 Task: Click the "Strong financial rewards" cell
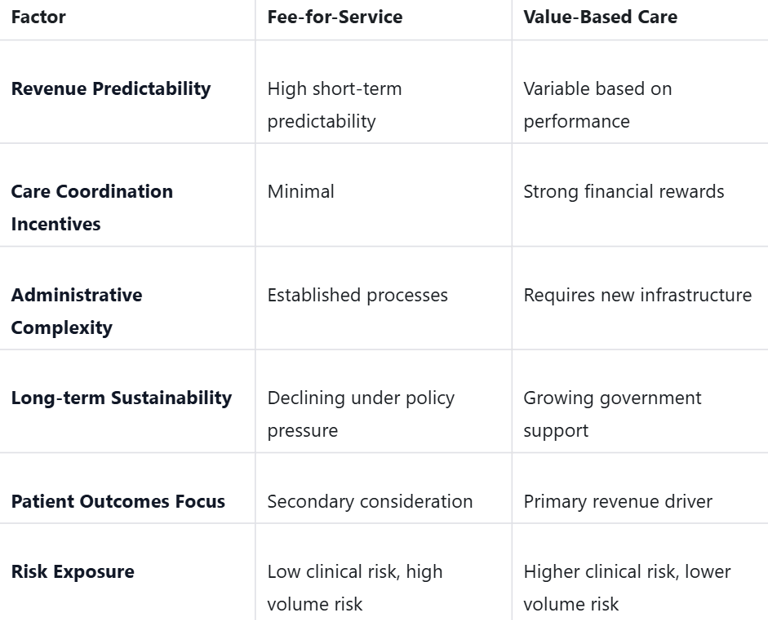tap(624, 191)
